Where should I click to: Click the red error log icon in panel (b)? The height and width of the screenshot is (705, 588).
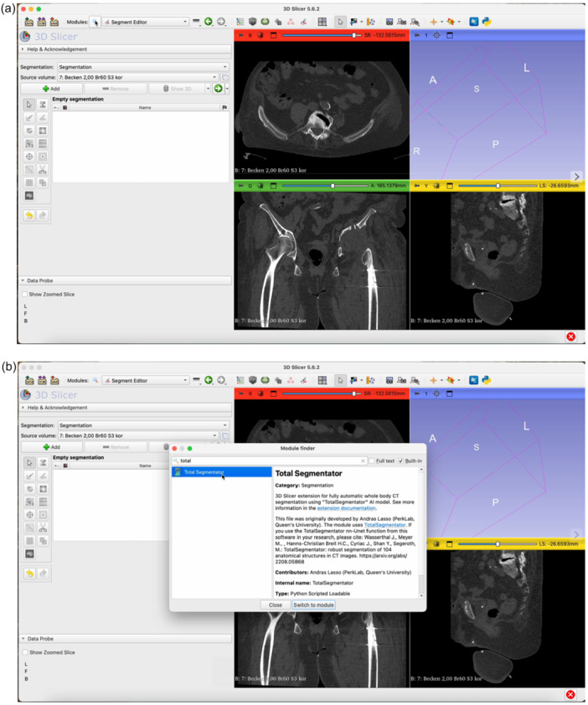tap(570, 694)
